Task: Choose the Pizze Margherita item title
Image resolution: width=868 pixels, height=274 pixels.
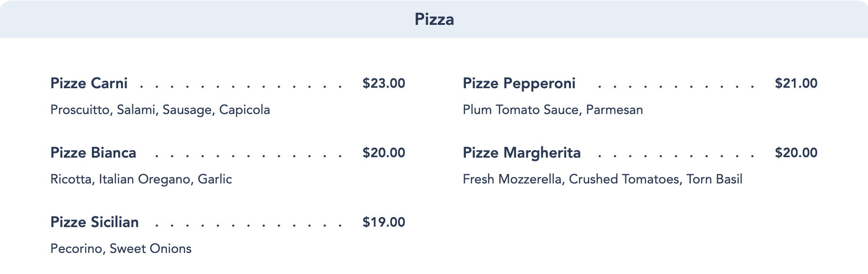Action: [x=521, y=152]
